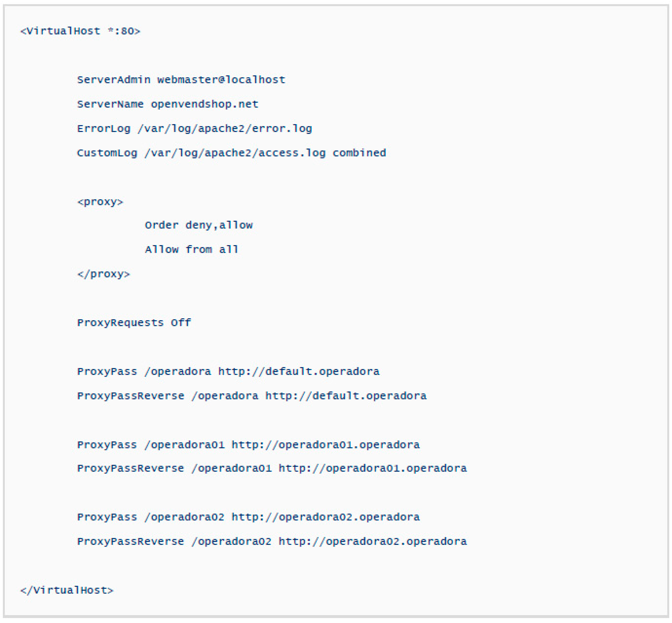Click the ErrorLog directive keyword
The height and width of the screenshot is (623, 672).
point(103,129)
